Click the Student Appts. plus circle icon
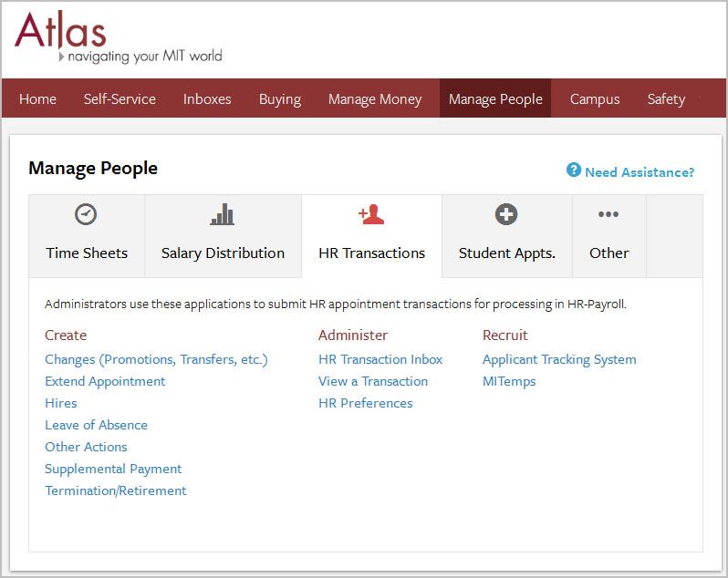This screenshot has height=578, width=728. pos(506,214)
